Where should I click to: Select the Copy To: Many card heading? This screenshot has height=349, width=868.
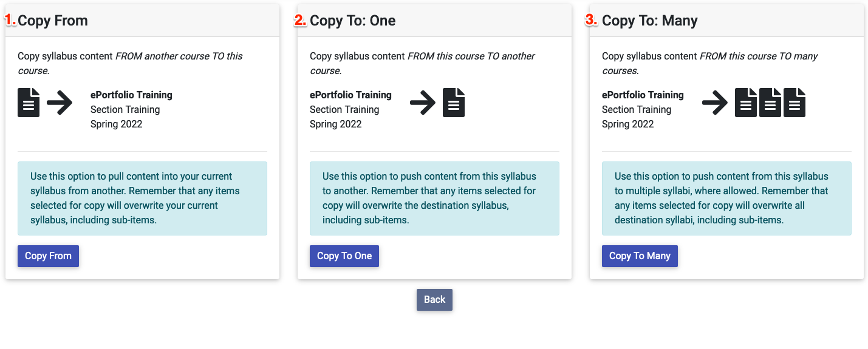point(650,21)
